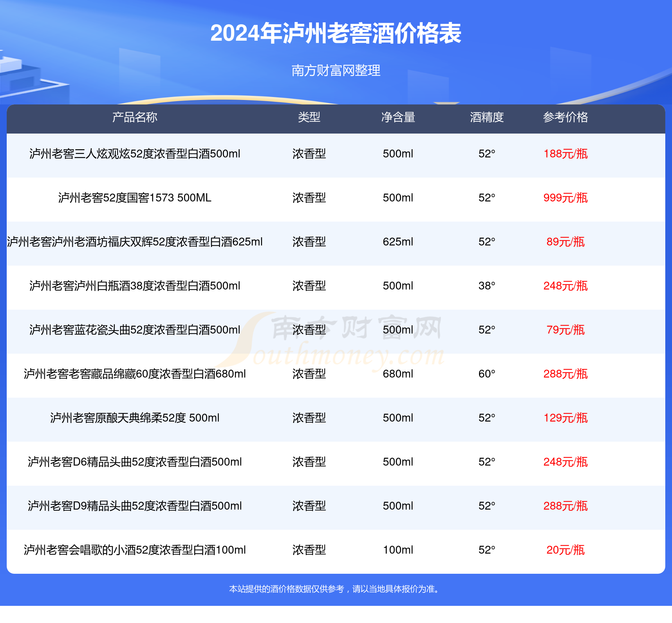672x623 pixels.
Task: Click 500ml in the D9精品头曲 row
Action: tap(398, 506)
